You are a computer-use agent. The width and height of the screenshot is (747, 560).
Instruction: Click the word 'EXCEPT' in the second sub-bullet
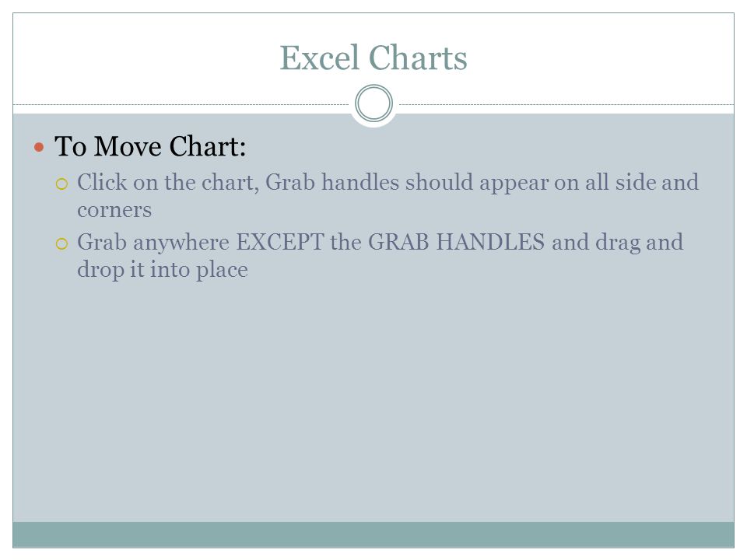coord(280,242)
